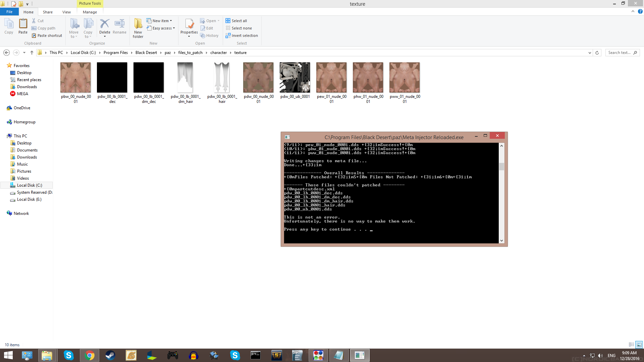Viewport: 644px width, 362px height.
Task: Launch Google Chrome from the taskbar
Action: [90, 355]
